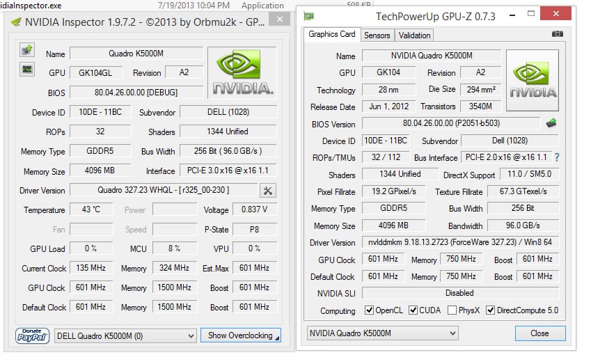
Task: Close the NVIDIA Inspector window
Action: [x=280, y=19]
